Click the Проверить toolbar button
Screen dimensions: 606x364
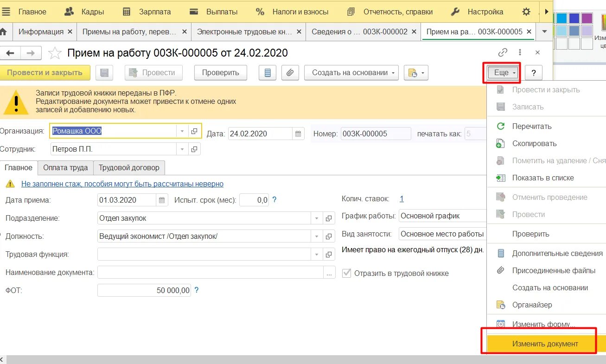[221, 73]
